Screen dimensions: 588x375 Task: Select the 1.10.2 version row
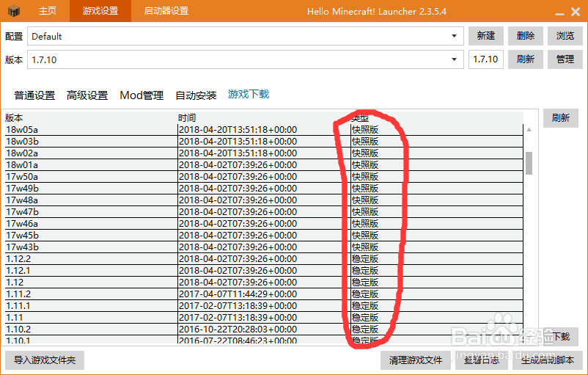point(264,330)
